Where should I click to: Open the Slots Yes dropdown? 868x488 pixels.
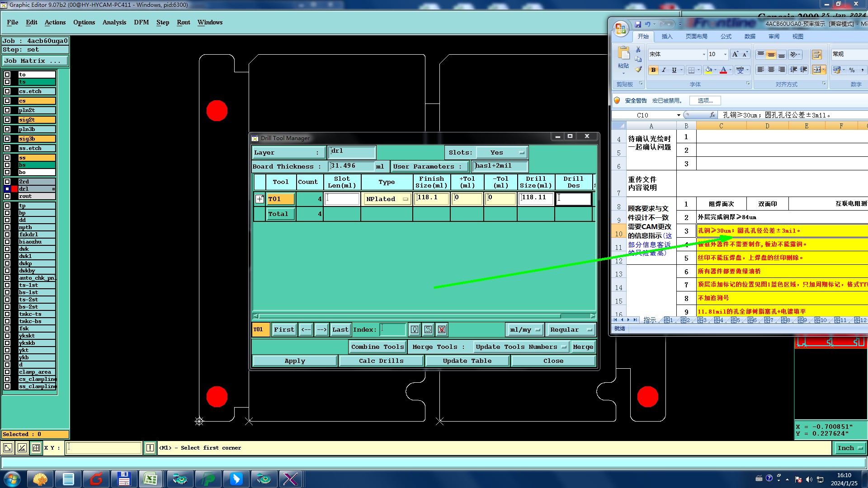[x=502, y=153]
